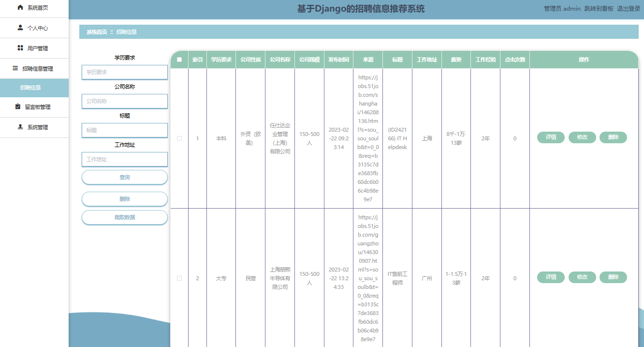Expand 用户管理 sidebar menu
Image resolution: width=644 pixels, height=347 pixels.
(34, 48)
